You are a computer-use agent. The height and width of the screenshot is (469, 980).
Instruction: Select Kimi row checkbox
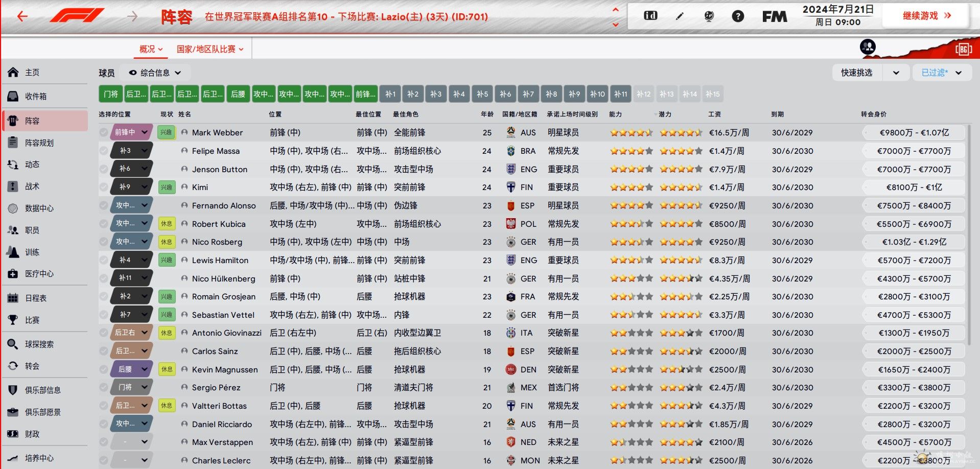pos(104,187)
